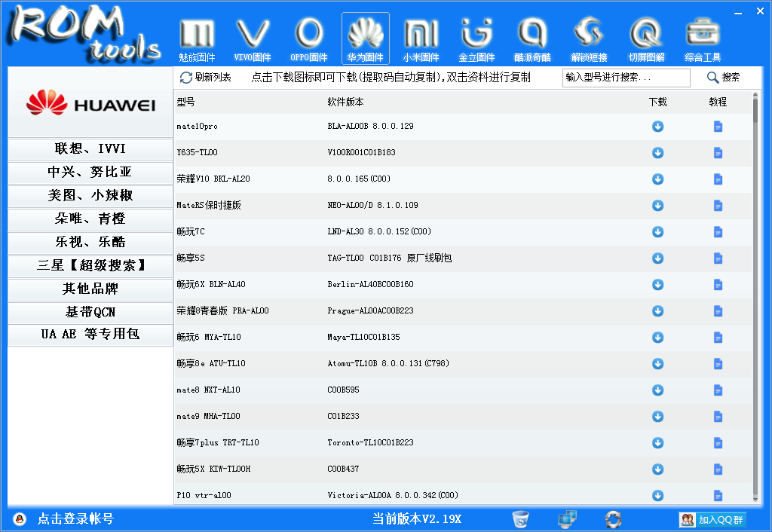Image resolution: width=772 pixels, height=532 pixels.
Task: Download the 荣耀V10 BKL-AL20 firmware
Action: point(657,179)
